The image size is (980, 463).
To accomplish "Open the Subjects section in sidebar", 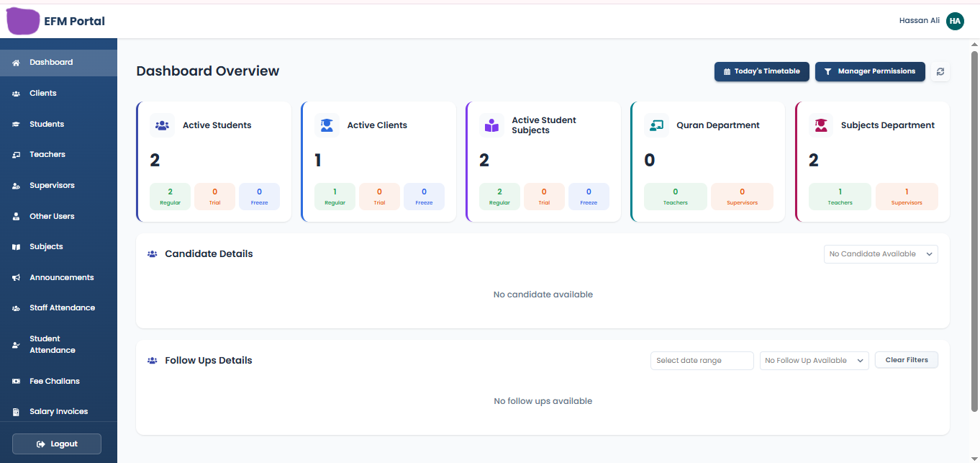I will coord(16,246).
